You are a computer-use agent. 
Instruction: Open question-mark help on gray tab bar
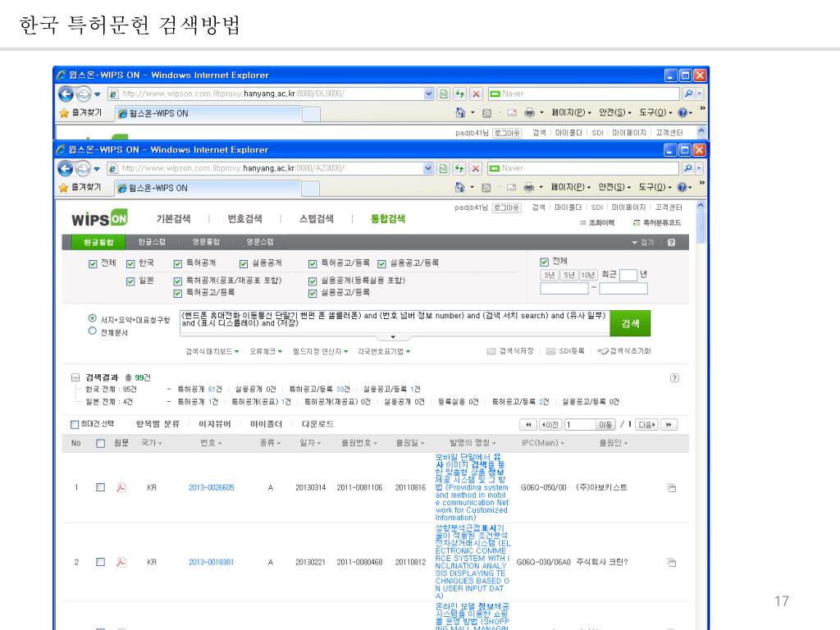(x=671, y=242)
